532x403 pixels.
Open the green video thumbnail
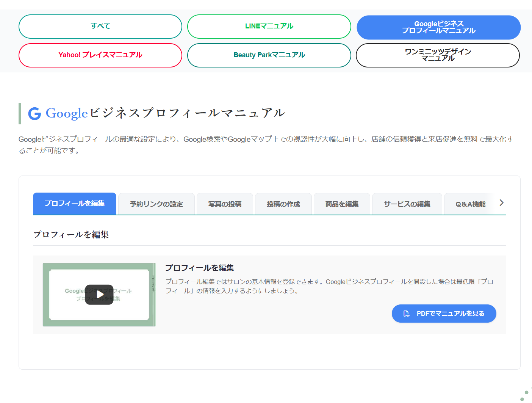pos(99,295)
